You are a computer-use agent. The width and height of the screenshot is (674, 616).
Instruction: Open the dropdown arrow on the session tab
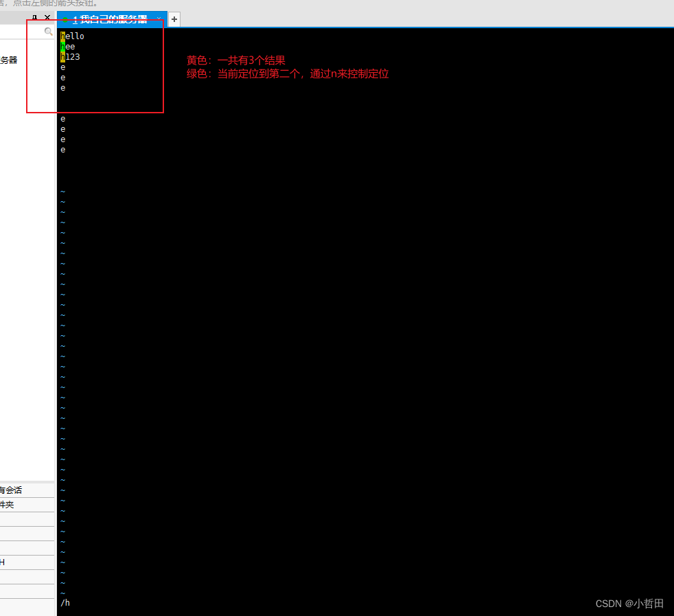click(159, 19)
